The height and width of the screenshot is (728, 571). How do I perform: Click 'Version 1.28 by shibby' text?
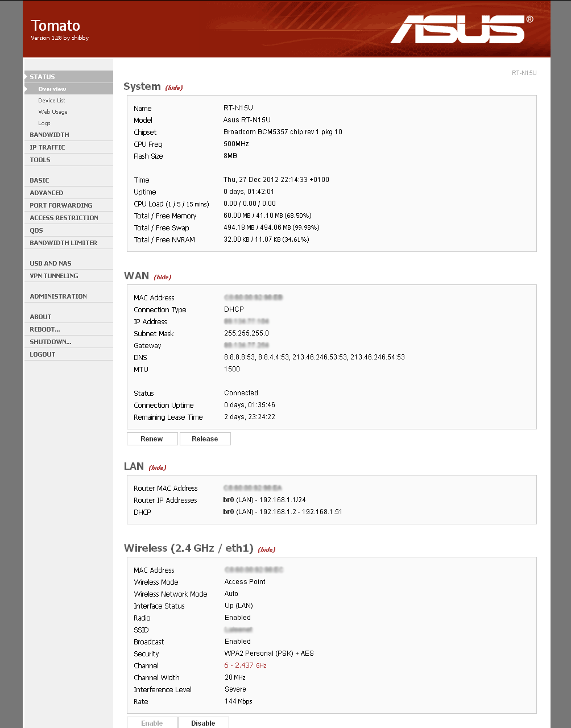[60, 38]
